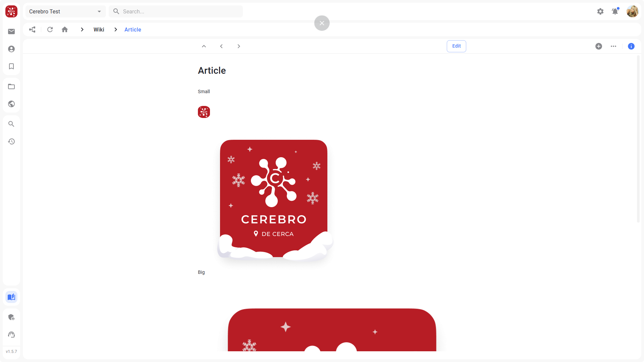Open the three-dots more options menu
This screenshot has width=644, height=362.
(613, 46)
